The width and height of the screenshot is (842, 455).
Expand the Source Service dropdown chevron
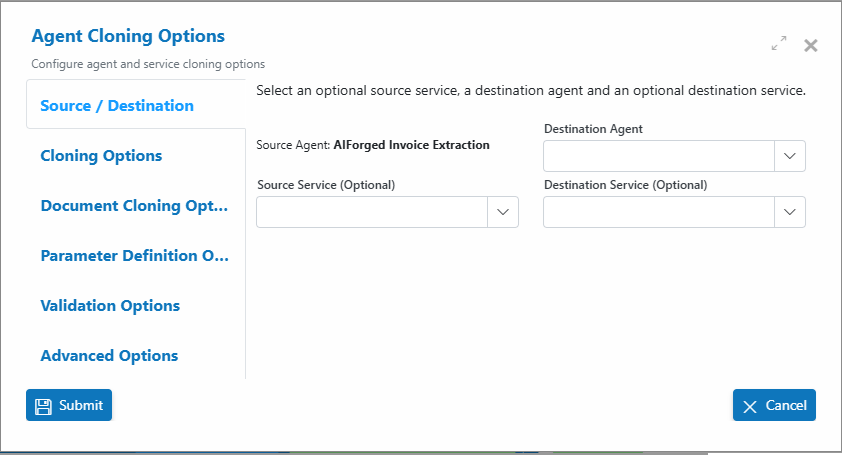pos(503,212)
